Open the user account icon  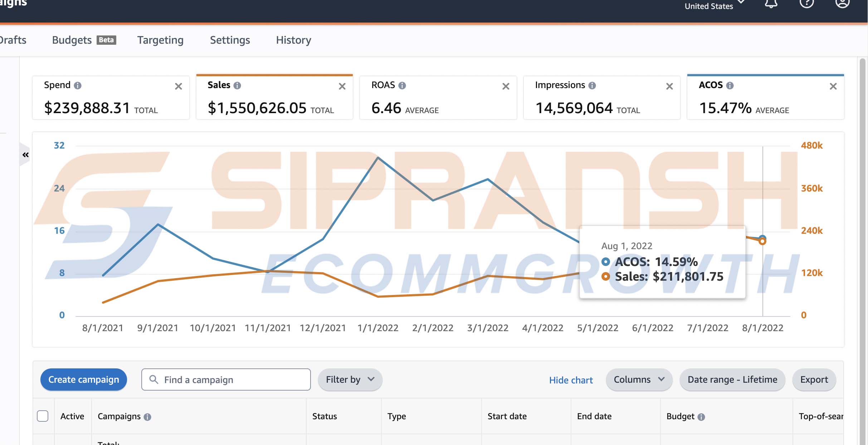point(842,4)
